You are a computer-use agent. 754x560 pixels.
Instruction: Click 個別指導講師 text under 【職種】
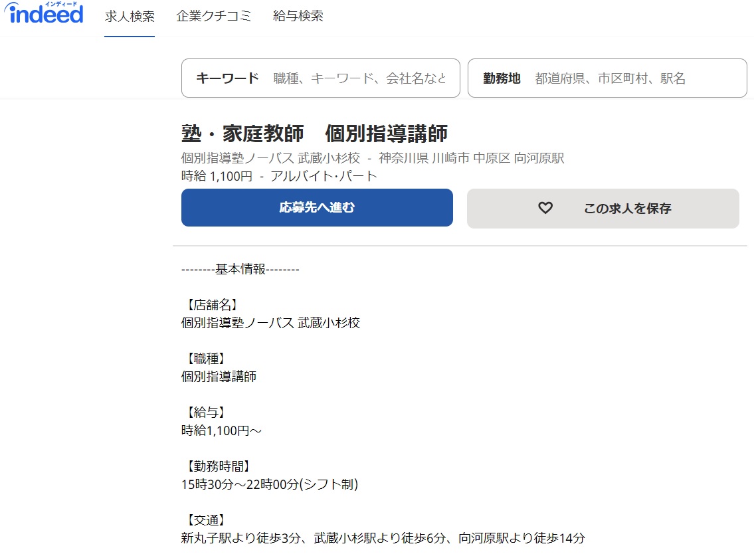tap(219, 377)
